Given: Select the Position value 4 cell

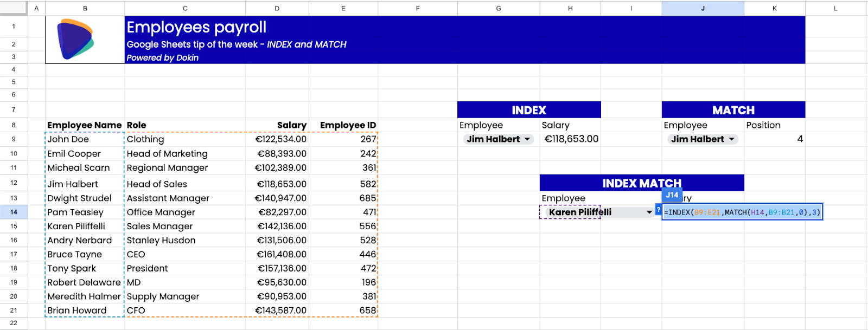Looking at the screenshot, I should click(775, 139).
